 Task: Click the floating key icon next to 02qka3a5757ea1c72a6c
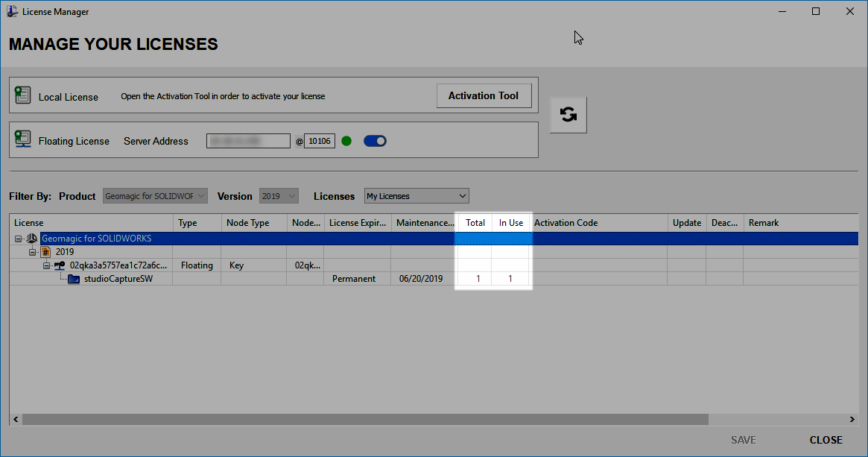[x=59, y=265]
